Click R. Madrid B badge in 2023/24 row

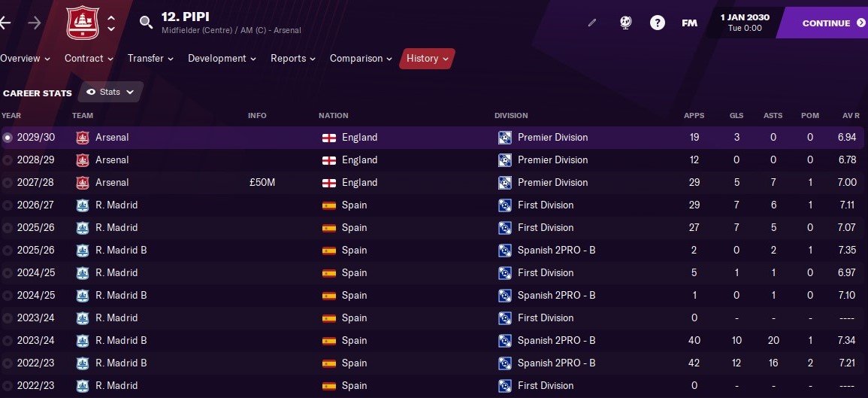pyautogui.click(x=83, y=340)
